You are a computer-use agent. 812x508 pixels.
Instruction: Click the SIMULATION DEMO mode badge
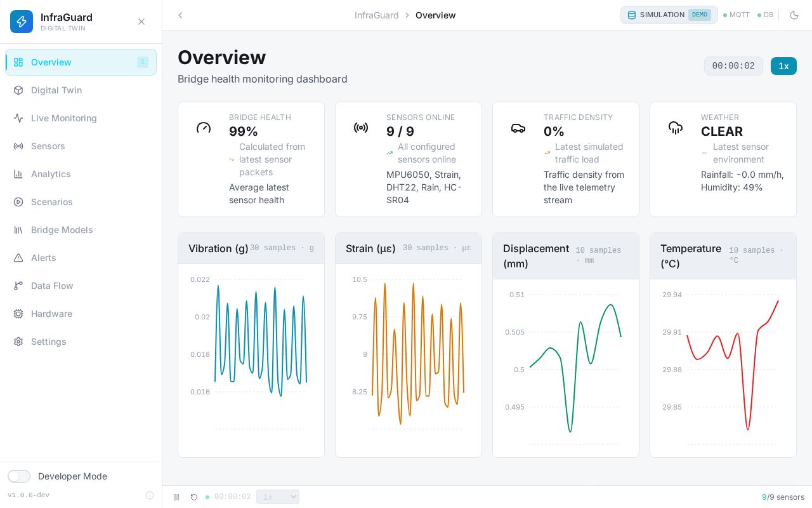click(669, 15)
